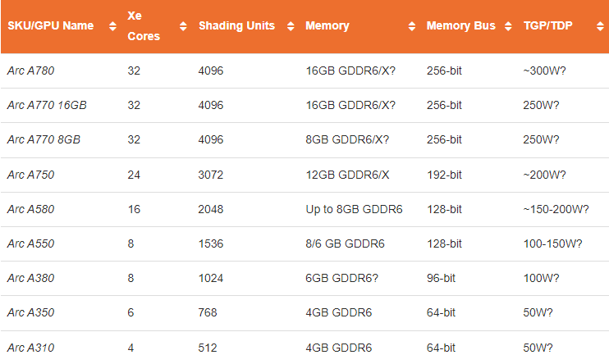Click sort arrows beside Xe Cores
The height and width of the screenshot is (364, 609).
coord(183,26)
